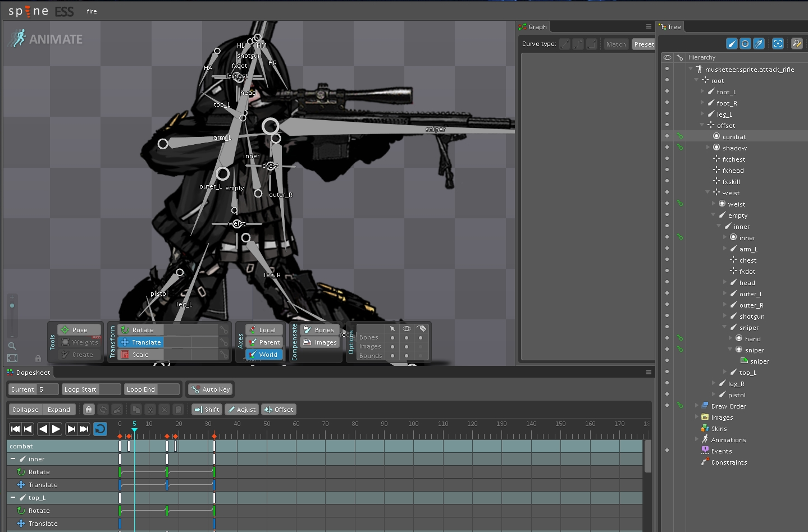The width and height of the screenshot is (808, 532).
Task: Click the center-on-selection icon in Tree toolbar
Action: coord(778,44)
